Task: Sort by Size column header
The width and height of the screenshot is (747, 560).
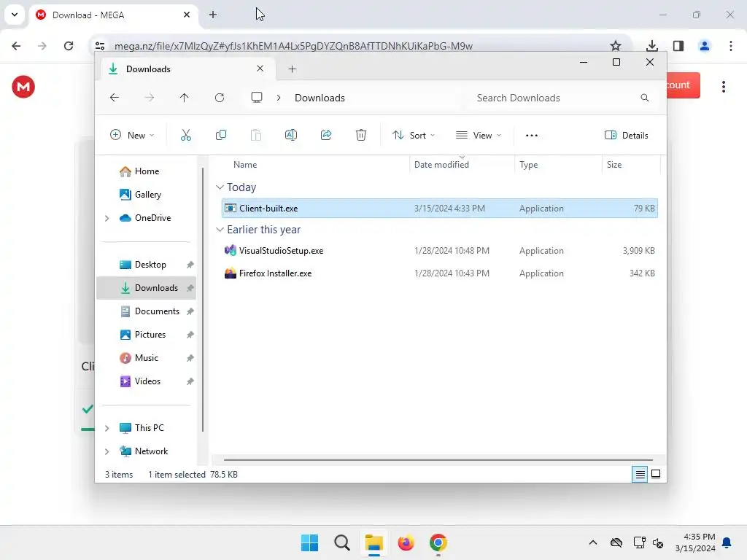Action: [x=614, y=165]
